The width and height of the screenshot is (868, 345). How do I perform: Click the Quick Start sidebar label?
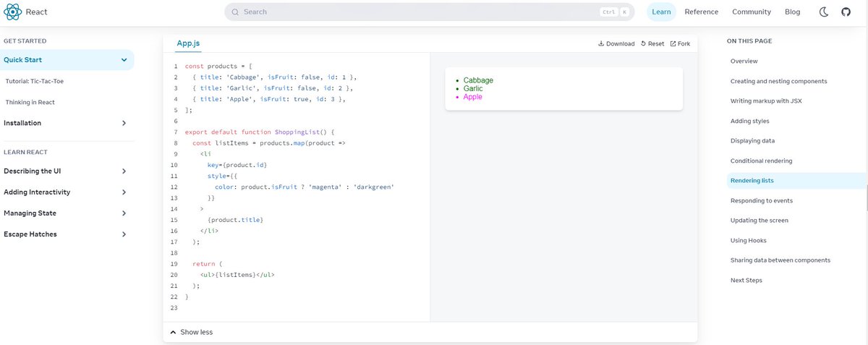(x=22, y=60)
